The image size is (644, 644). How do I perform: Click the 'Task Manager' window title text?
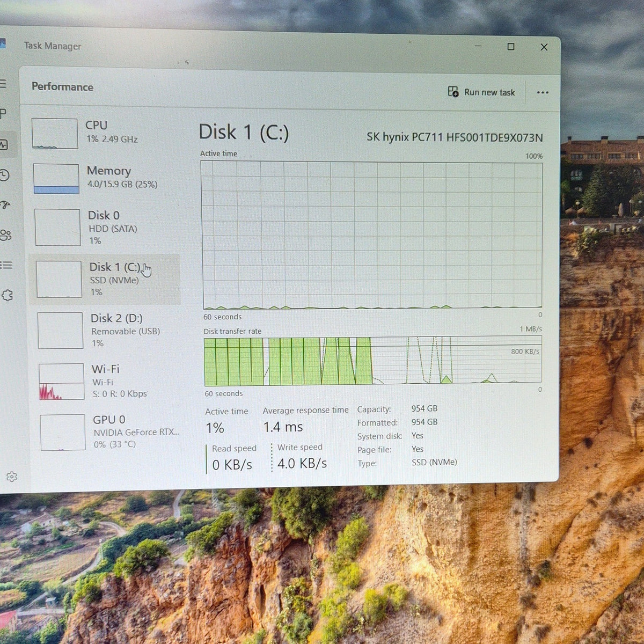pos(53,46)
